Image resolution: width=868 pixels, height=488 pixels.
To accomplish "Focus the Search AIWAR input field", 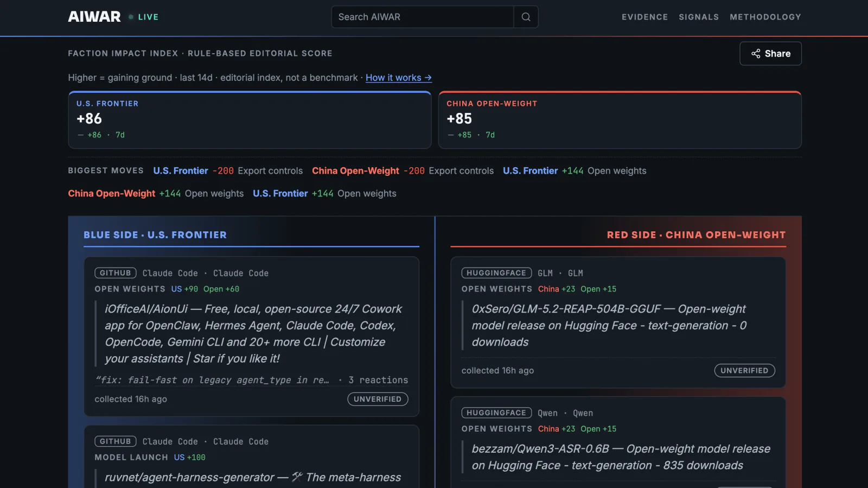I will (x=423, y=17).
